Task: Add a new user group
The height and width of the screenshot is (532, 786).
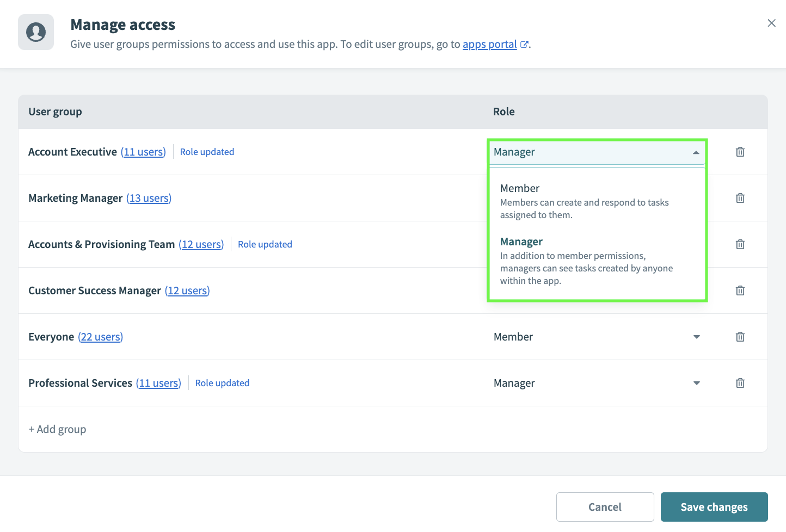Action: coord(57,429)
